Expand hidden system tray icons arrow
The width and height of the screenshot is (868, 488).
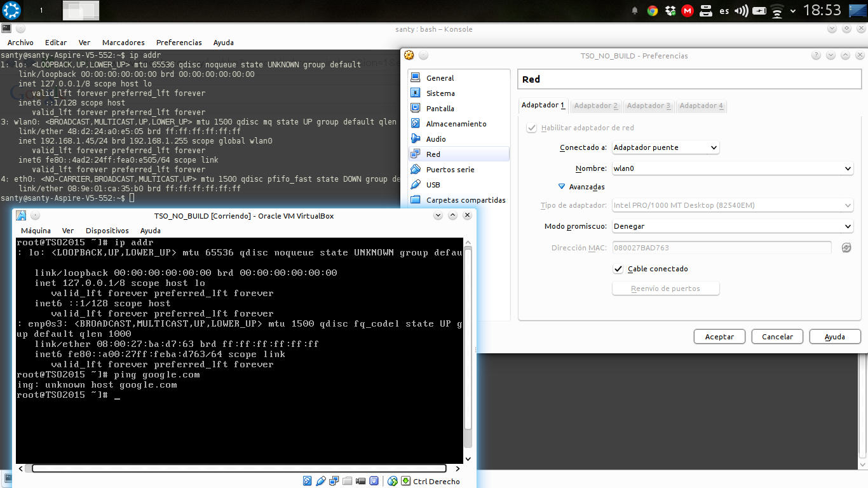[x=793, y=11]
